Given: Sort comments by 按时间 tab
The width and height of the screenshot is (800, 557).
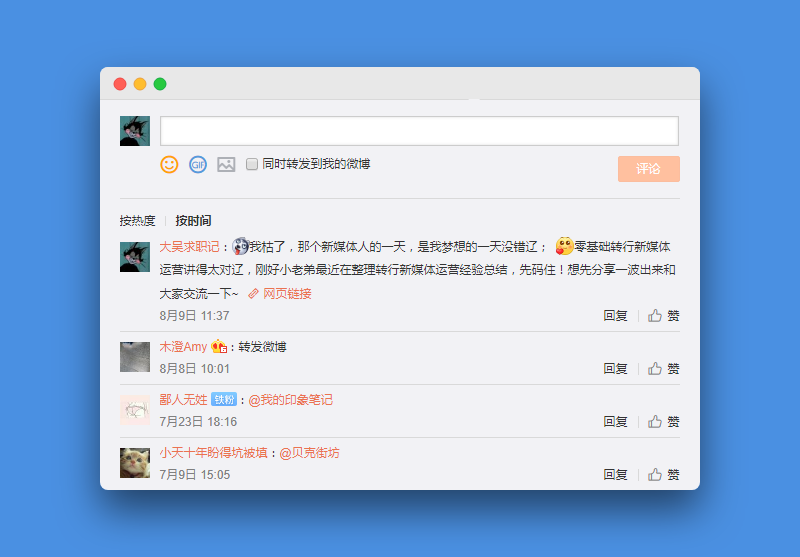Looking at the screenshot, I should coord(193,221).
